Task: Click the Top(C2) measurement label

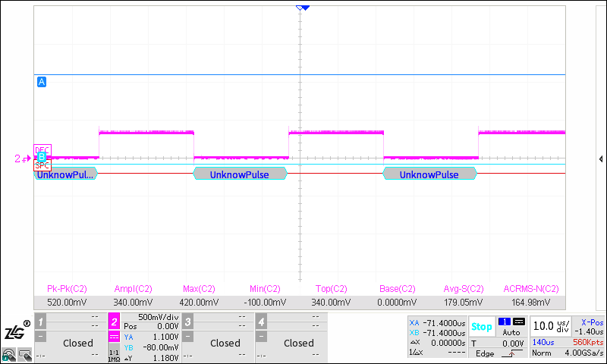Action: [332, 289]
